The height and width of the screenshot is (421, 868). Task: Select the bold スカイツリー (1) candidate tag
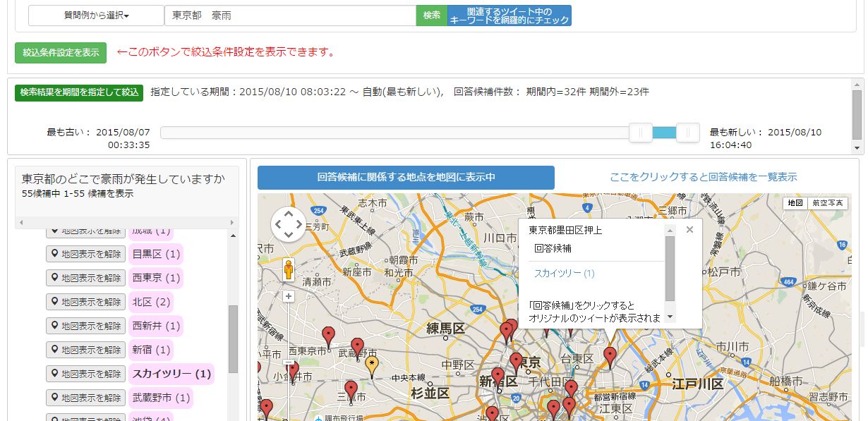(x=171, y=374)
